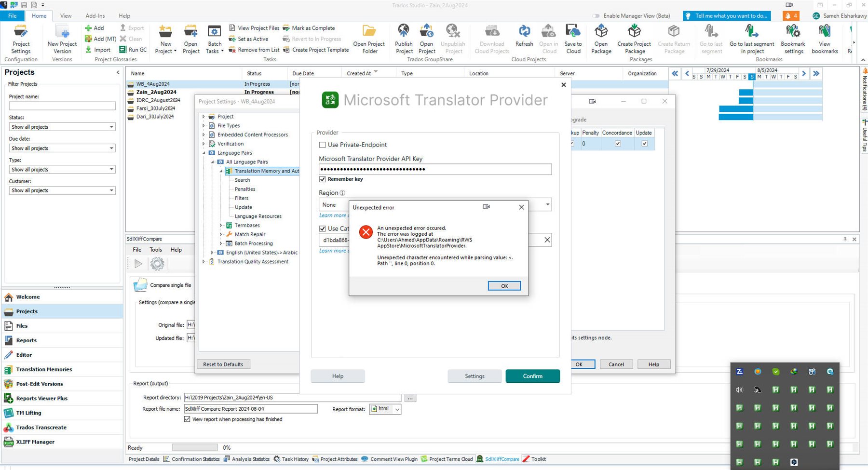The height and width of the screenshot is (470, 868).
Task: Open the File ribbon tab
Action: (13, 16)
